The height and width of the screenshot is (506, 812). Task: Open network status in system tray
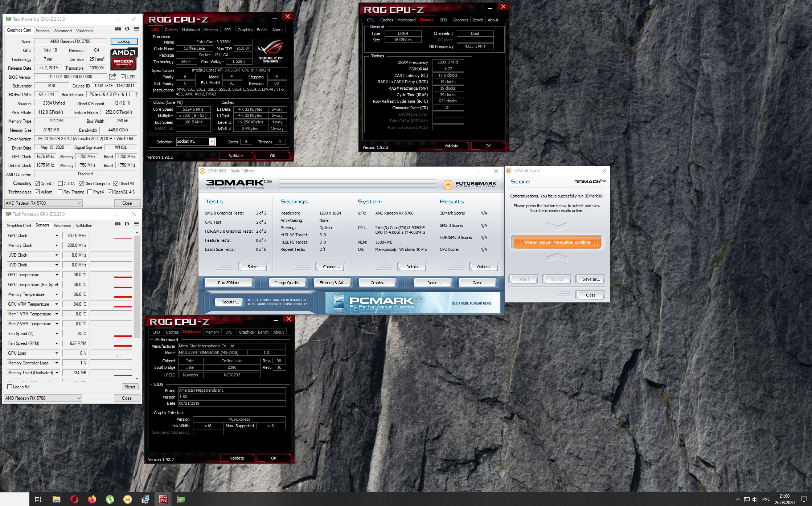coord(746,499)
